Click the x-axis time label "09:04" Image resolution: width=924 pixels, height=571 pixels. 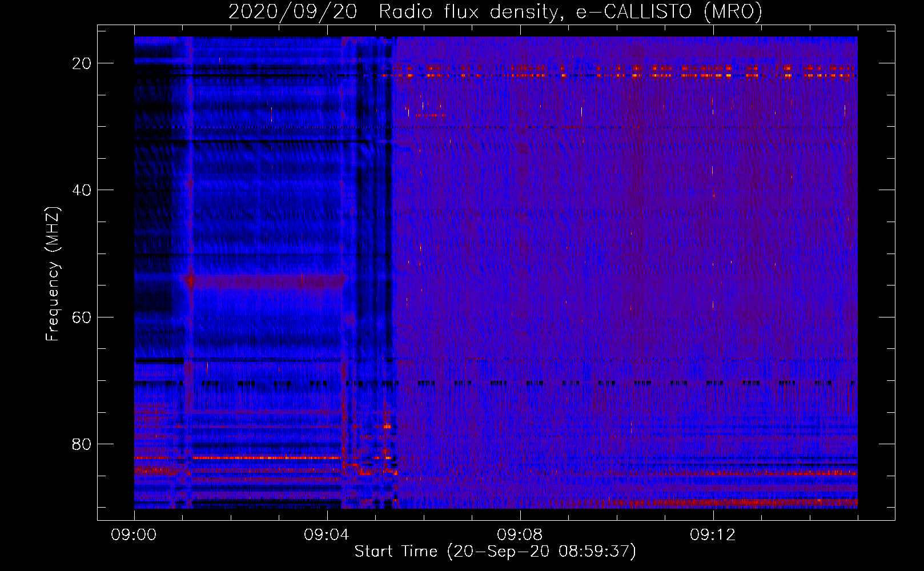[x=327, y=535]
